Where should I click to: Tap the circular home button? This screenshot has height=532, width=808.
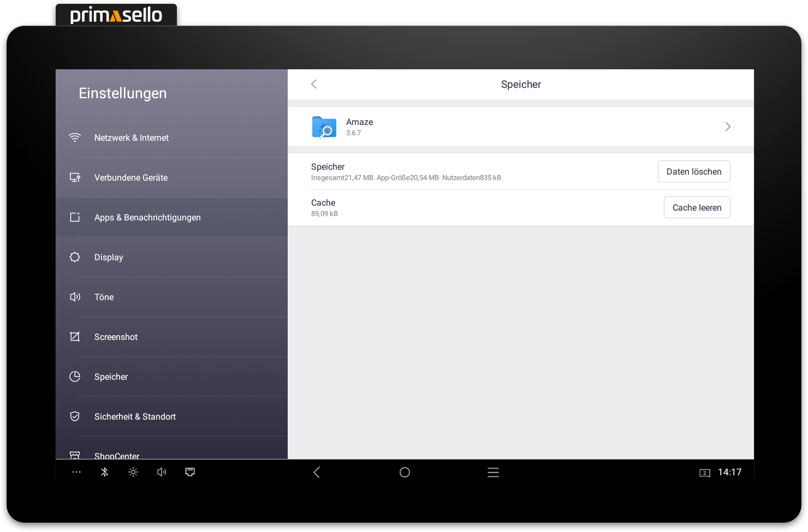click(x=405, y=472)
